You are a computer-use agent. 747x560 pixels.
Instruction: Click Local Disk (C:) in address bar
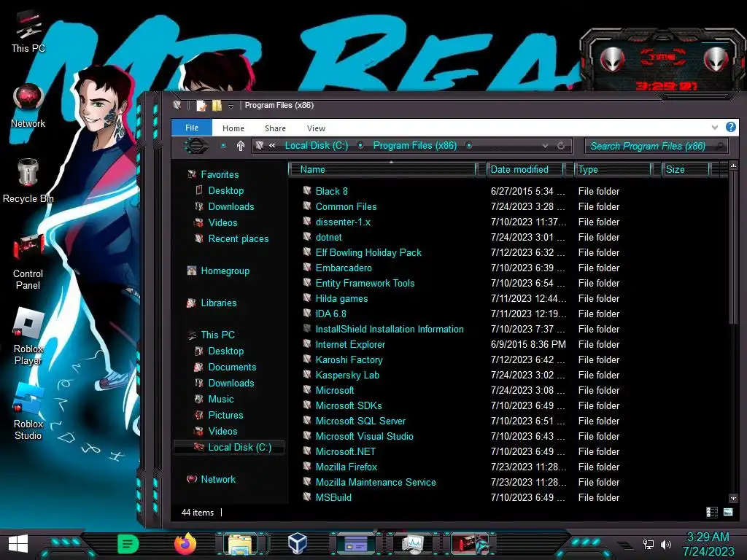[x=317, y=146]
